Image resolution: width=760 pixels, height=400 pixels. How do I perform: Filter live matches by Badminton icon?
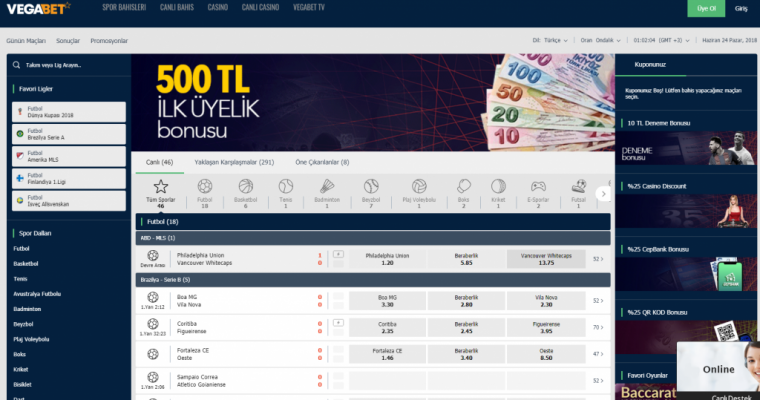[327, 186]
